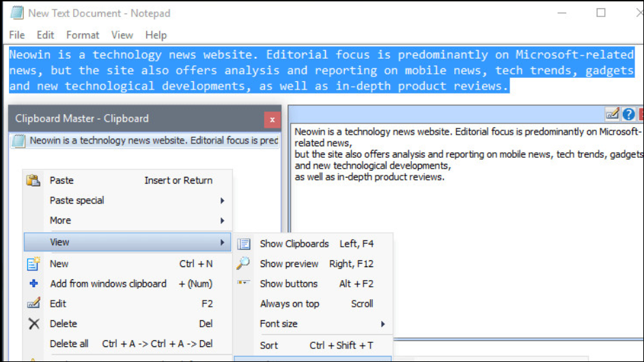Viewport: 644px width, 362px height.
Task: Click the Show preview magnifier icon
Action: (243, 263)
